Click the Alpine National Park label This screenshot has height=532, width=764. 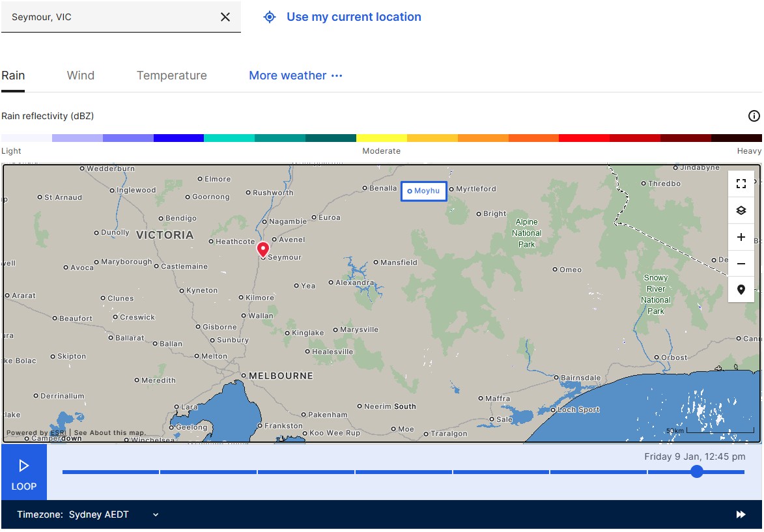pyautogui.click(x=527, y=233)
